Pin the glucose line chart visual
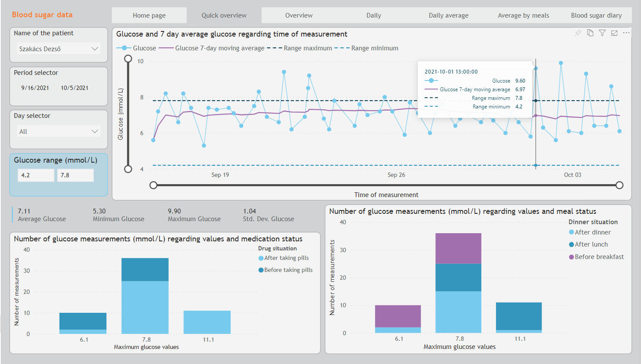Image resolution: width=641 pixels, height=364 pixels. 578,33
